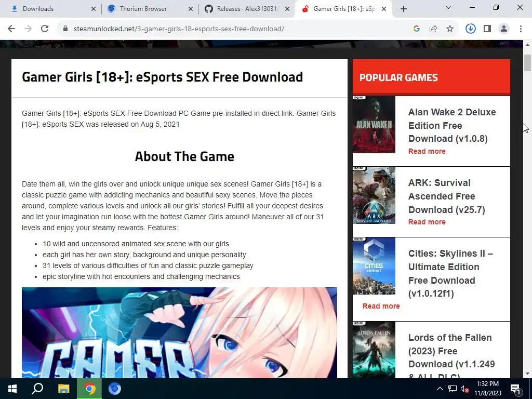Select the Gamer Girls tab
532x399 pixels.
click(344, 9)
